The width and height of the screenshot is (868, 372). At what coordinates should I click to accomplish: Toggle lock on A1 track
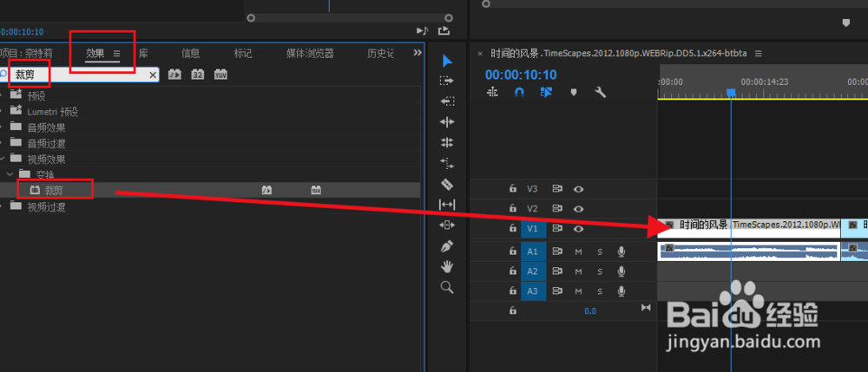pos(513,251)
